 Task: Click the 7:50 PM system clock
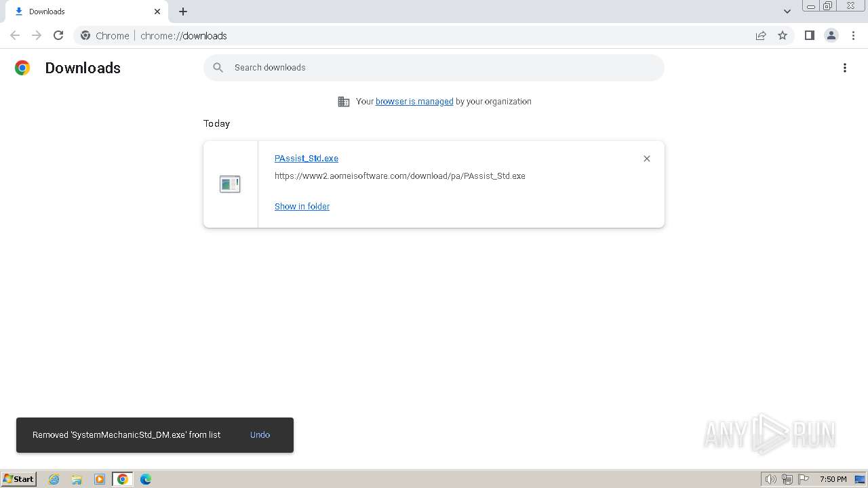tap(833, 479)
